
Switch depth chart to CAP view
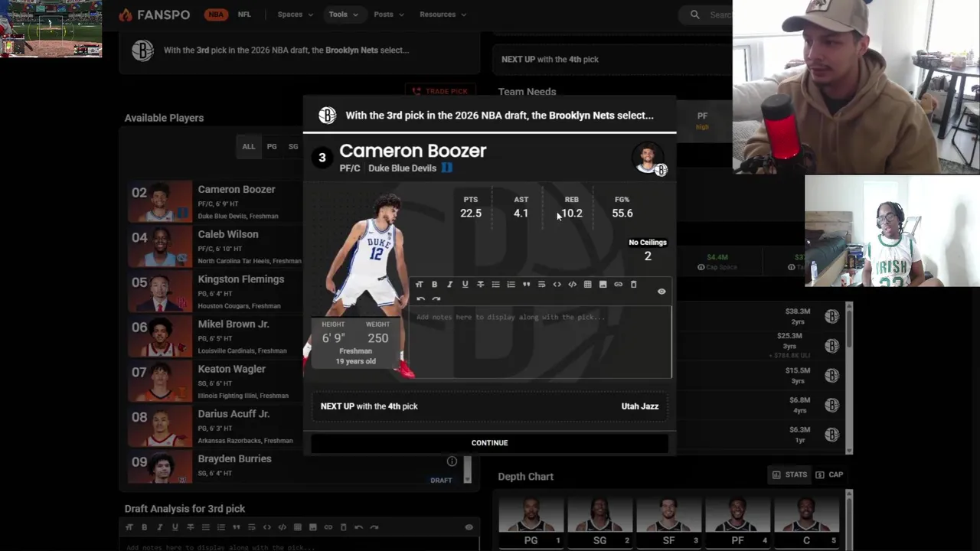point(829,474)
